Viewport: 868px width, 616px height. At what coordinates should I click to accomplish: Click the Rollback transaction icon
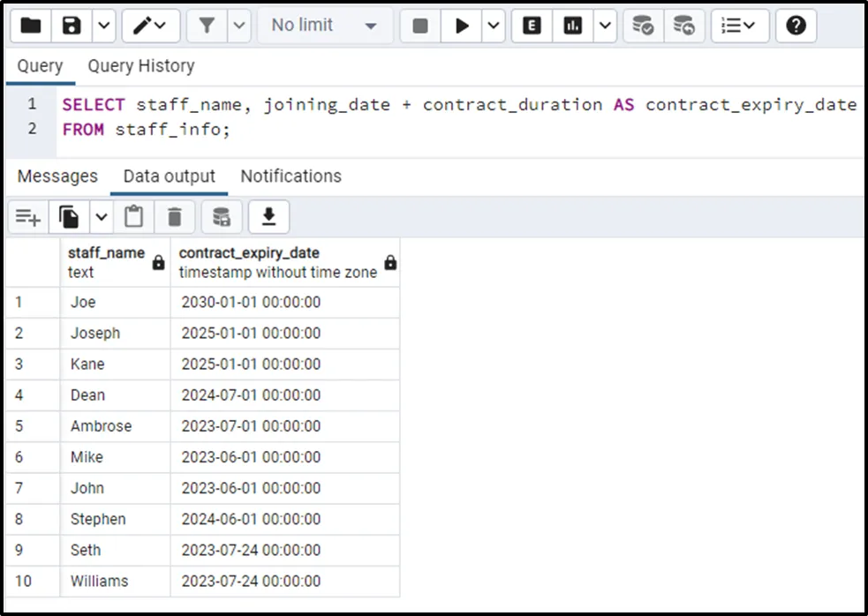pos(683,26)
